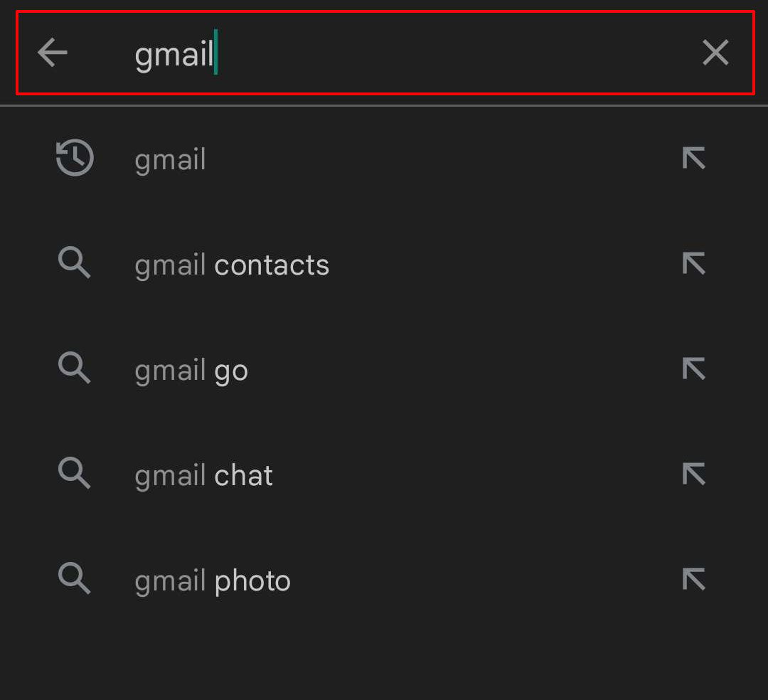Fill search with gmail using its arrow

(694, 158)
